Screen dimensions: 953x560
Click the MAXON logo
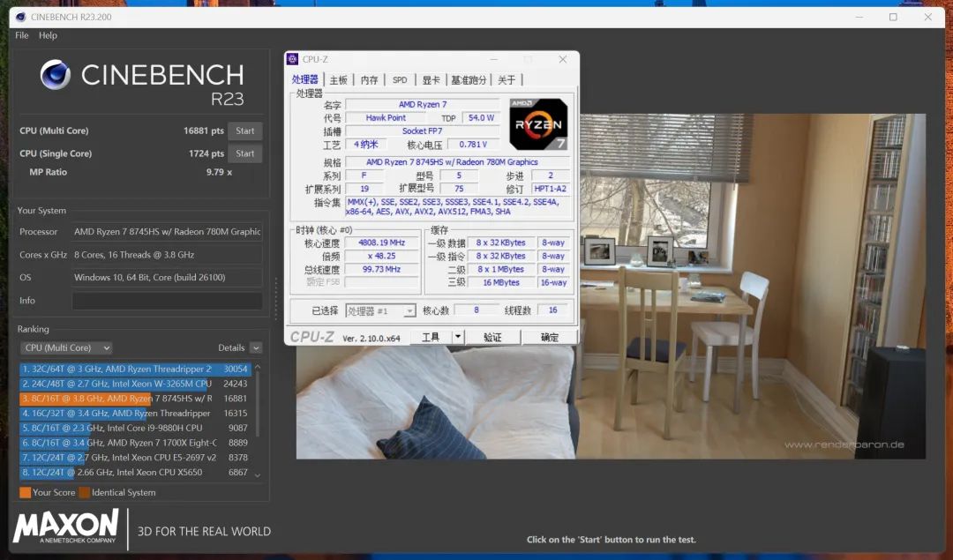pos(65,526)
